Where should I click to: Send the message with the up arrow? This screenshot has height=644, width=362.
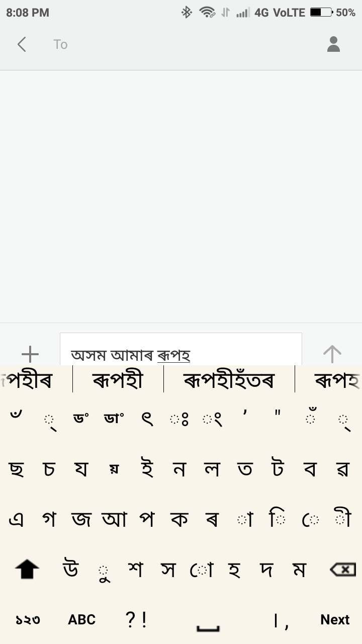click(x=332, y=352)
